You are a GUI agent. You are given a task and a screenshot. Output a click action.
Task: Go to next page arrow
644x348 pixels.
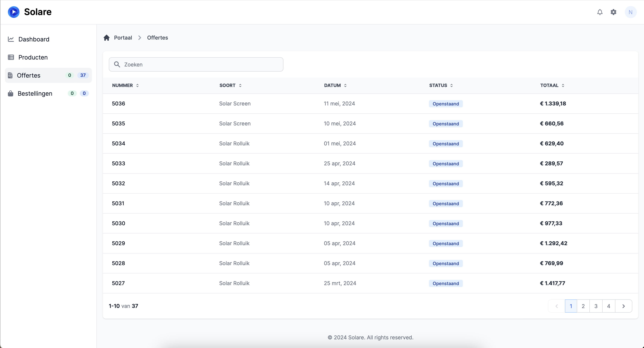(x=623, y=306)
